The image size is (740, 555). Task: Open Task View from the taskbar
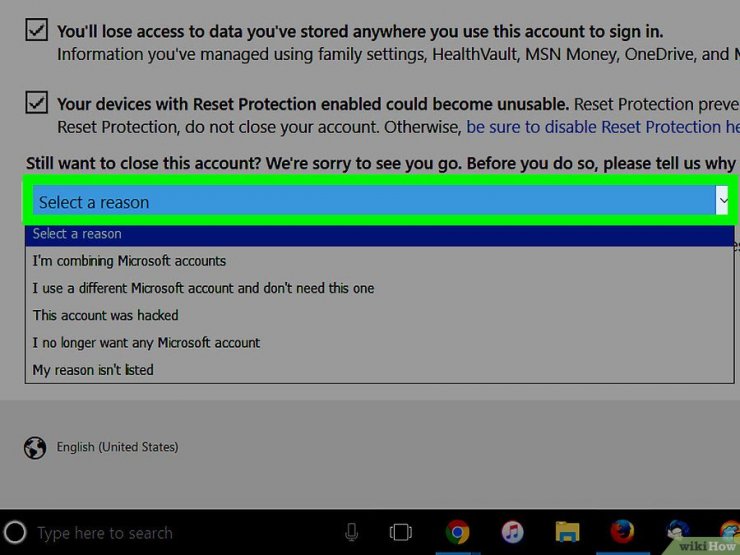401,532
